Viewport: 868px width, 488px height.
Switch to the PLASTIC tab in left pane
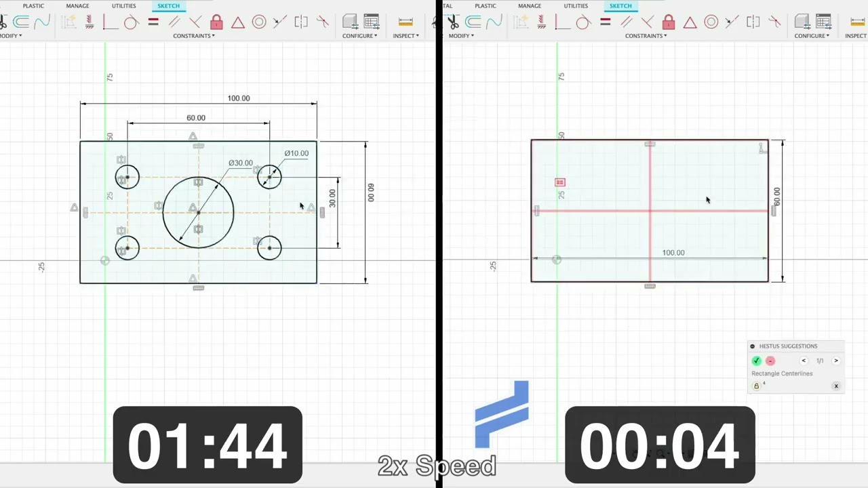33,6
